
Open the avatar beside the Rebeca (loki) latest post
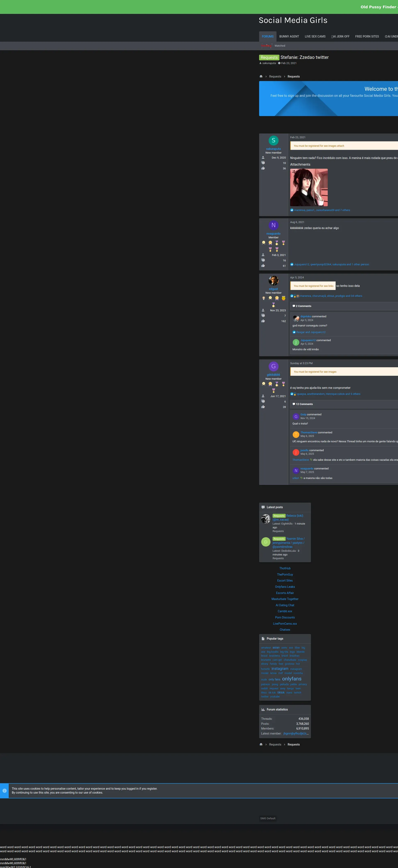(x=266, y=519)
